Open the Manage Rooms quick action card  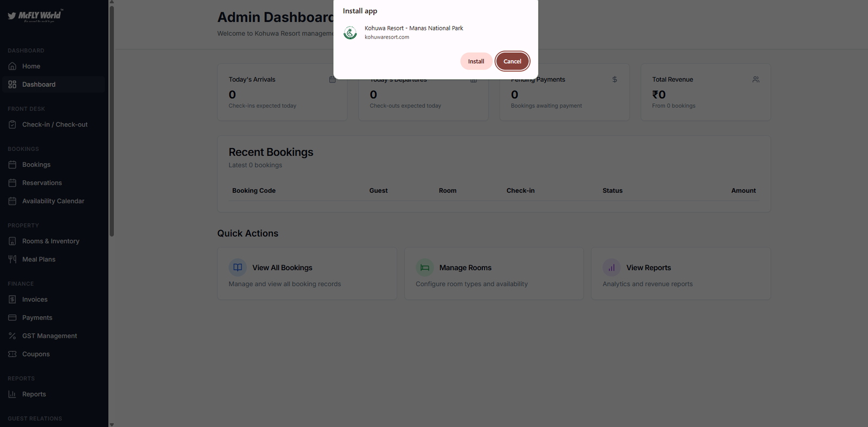[x=494, y=273]
